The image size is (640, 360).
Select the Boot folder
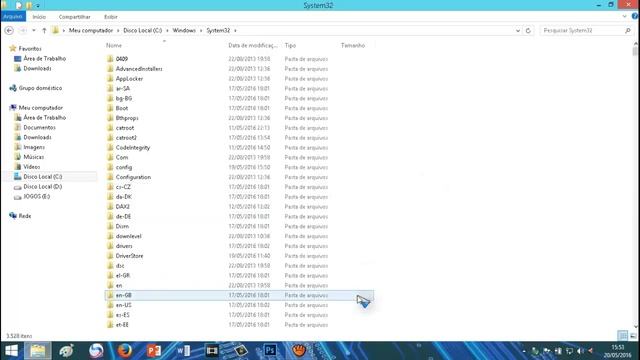pyautogui.click(x=122, y=108)
